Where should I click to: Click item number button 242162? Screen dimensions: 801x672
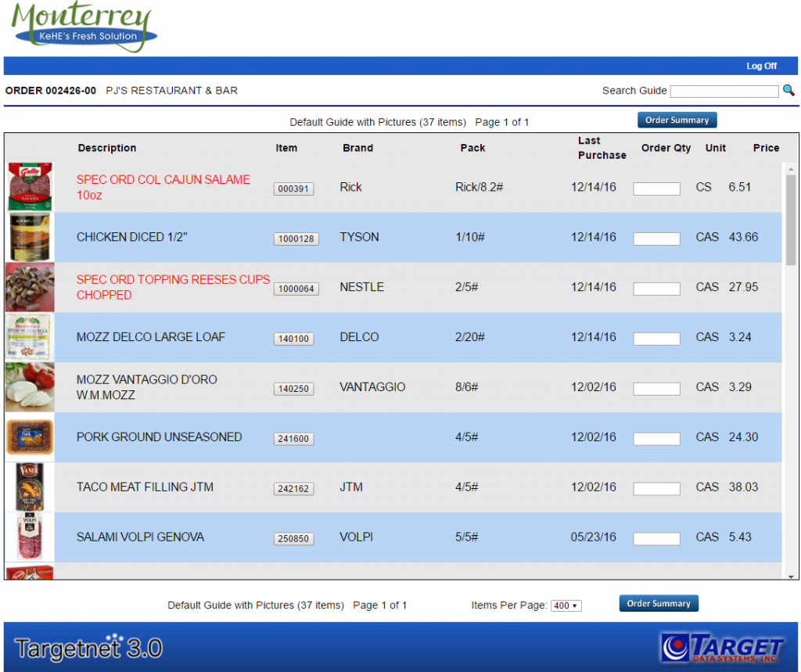click(293, 489)
